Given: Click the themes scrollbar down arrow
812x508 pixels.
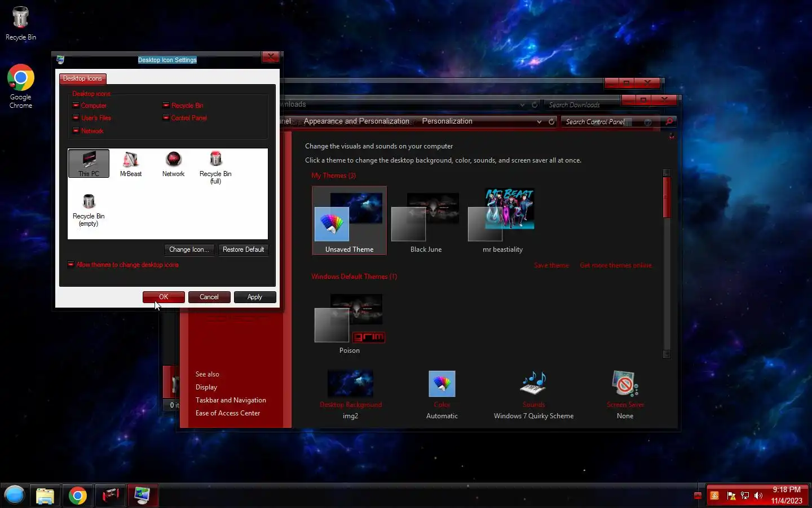Looking at the screenshot, I should [667, 354].
